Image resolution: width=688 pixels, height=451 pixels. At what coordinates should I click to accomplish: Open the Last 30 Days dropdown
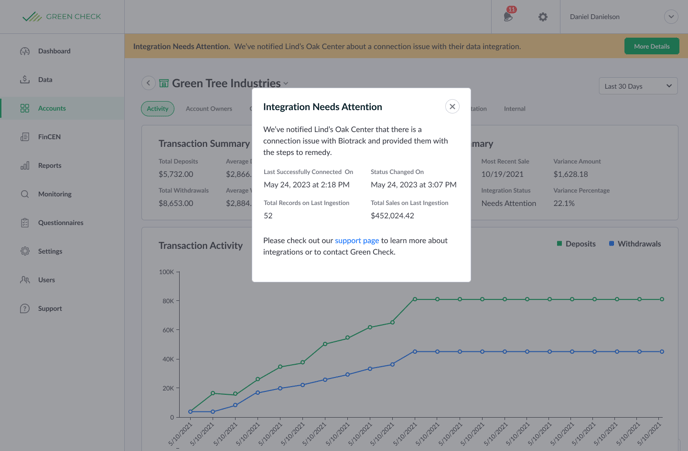tap(638, 86)
